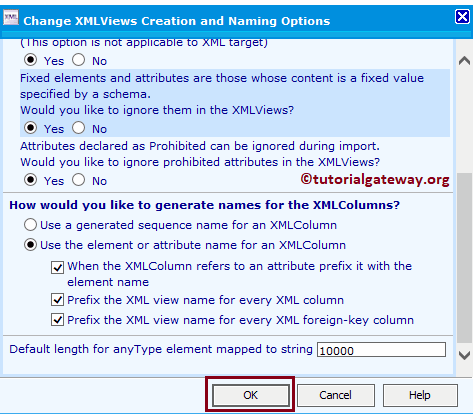Close the XMLViews options dialog

[x=463, y=17]
